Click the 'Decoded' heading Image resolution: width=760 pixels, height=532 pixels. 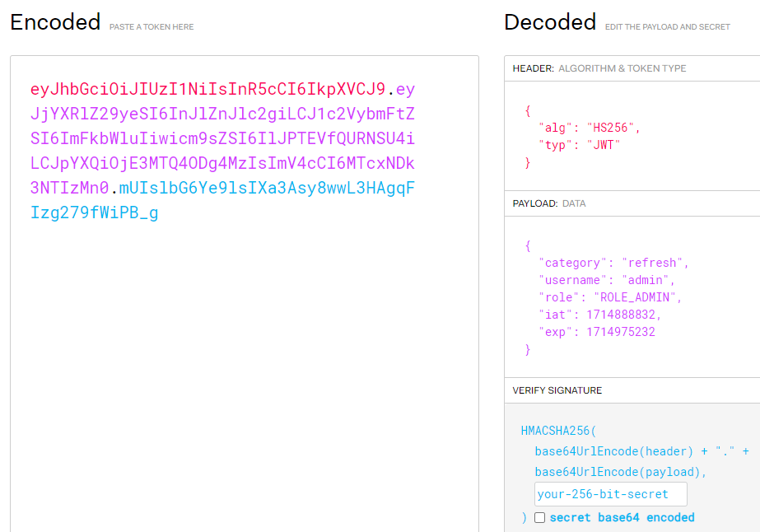[550, 22]
